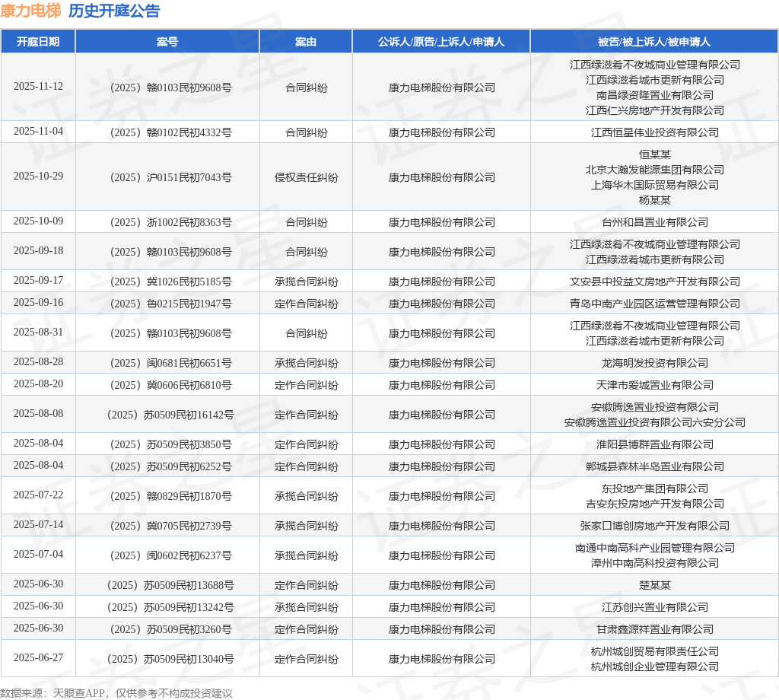
Task: Click defendant 楚某某
Action: pos(654,585)
